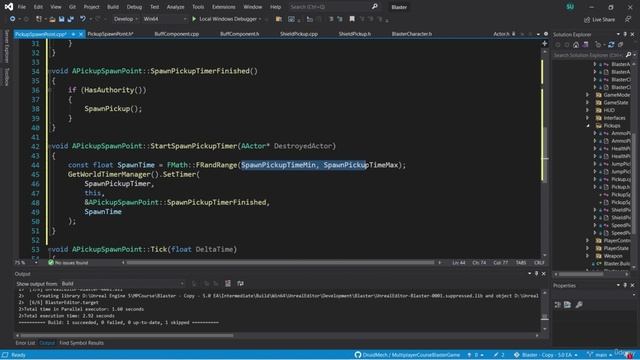Switch to the Error List tab
Image resolution: width=640 pixels, height=360 pixels.
point(25,343)
